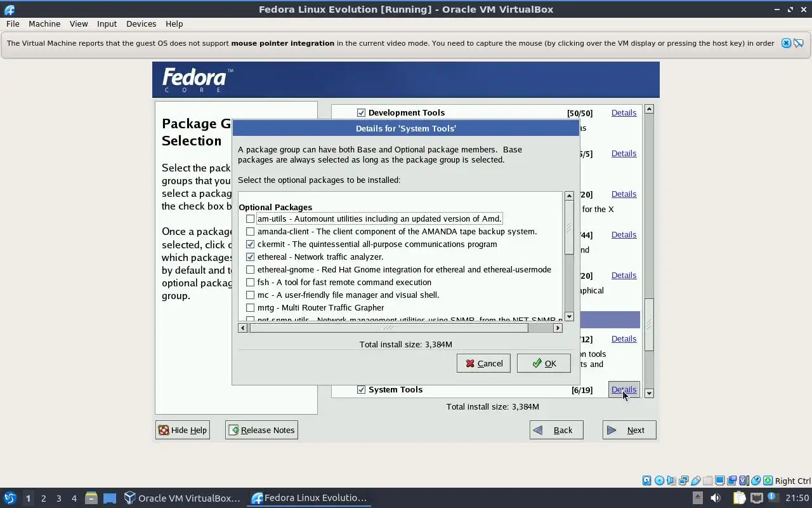
Task: Toggle the System Tools group checkbox
Action: point(361,389)
